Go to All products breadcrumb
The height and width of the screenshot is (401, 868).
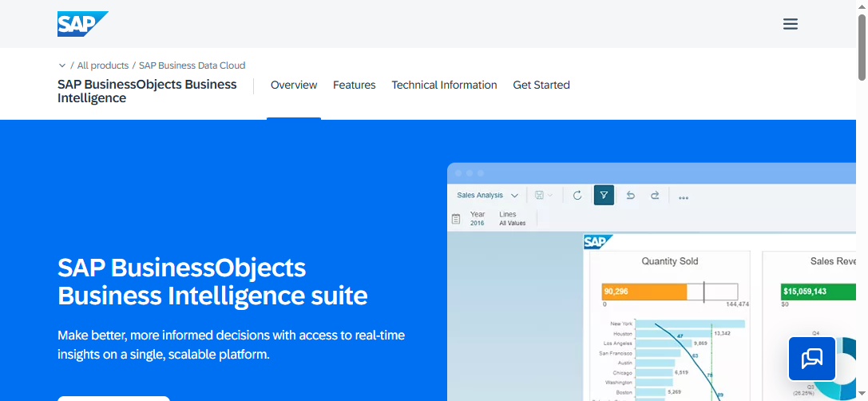[103, 66]
